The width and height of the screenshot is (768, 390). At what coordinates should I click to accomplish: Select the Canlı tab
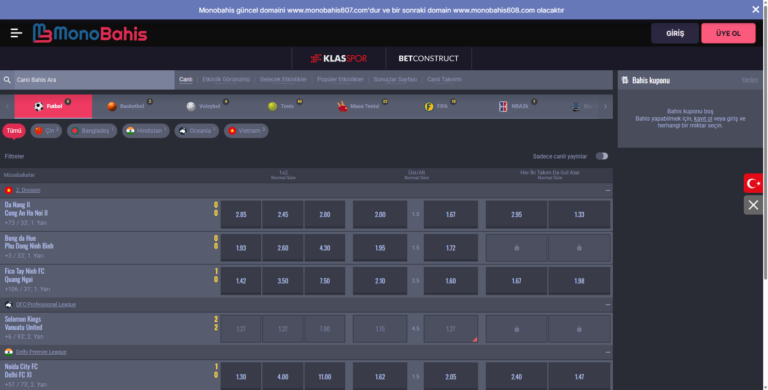[186, 79]
